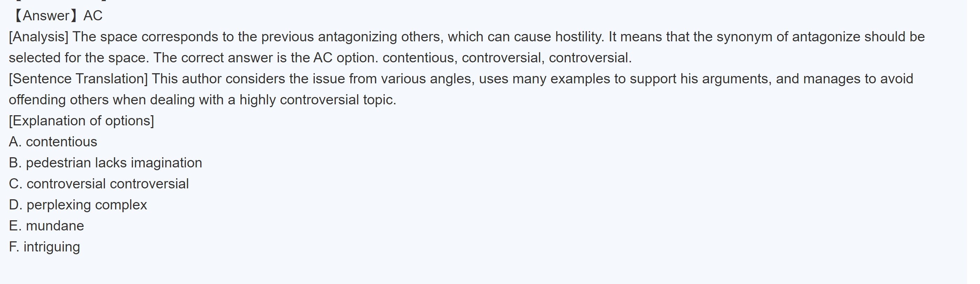Click the [Explanation of options] heading
The height and width of the screenshot is (284, 980).
(x=81, y=121)
